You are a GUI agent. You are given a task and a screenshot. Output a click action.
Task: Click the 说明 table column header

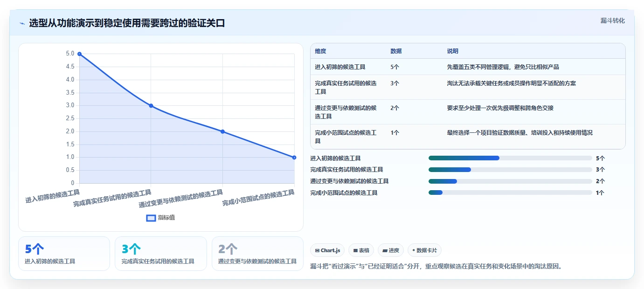(452, 51)
